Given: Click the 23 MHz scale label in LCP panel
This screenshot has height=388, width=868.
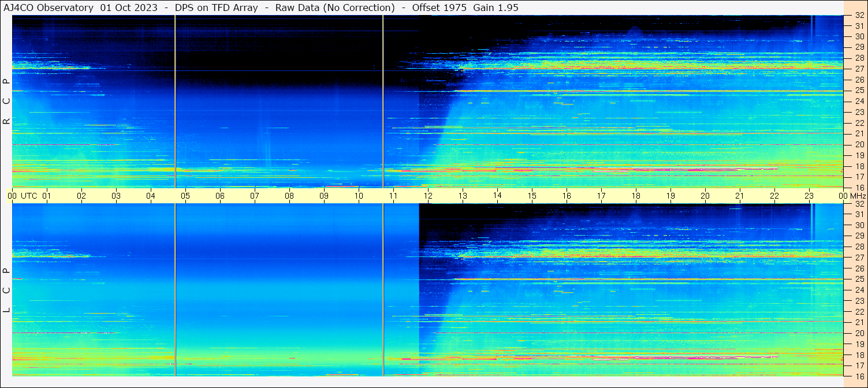Looking at the screenshot, I should 859,301.
